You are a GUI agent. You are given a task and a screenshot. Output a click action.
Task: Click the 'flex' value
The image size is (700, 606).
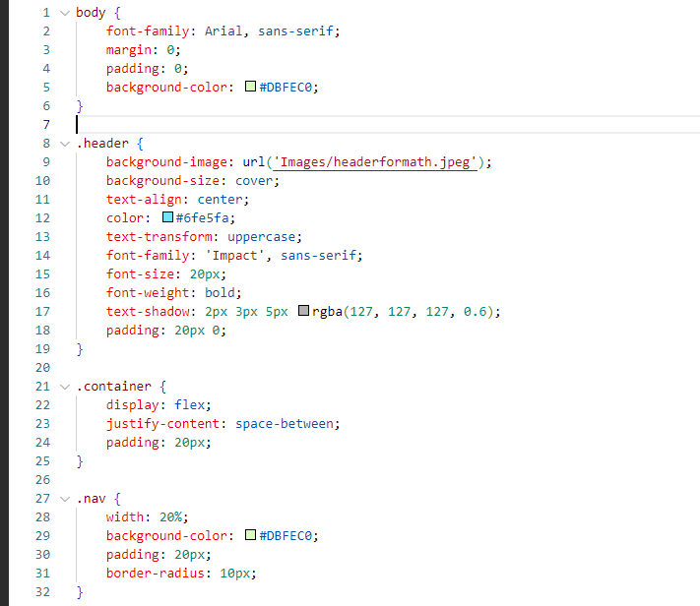click(x=189, y=405)
